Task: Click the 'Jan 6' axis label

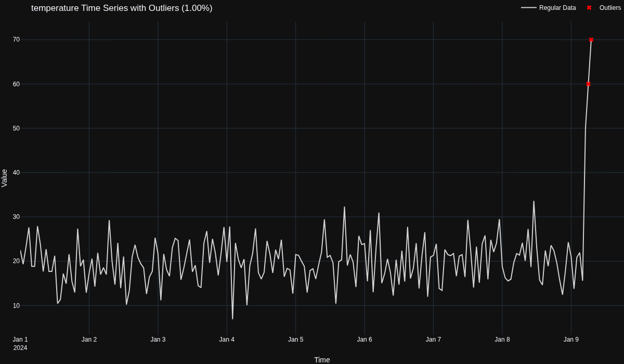Action: click(x=365, y=340)
